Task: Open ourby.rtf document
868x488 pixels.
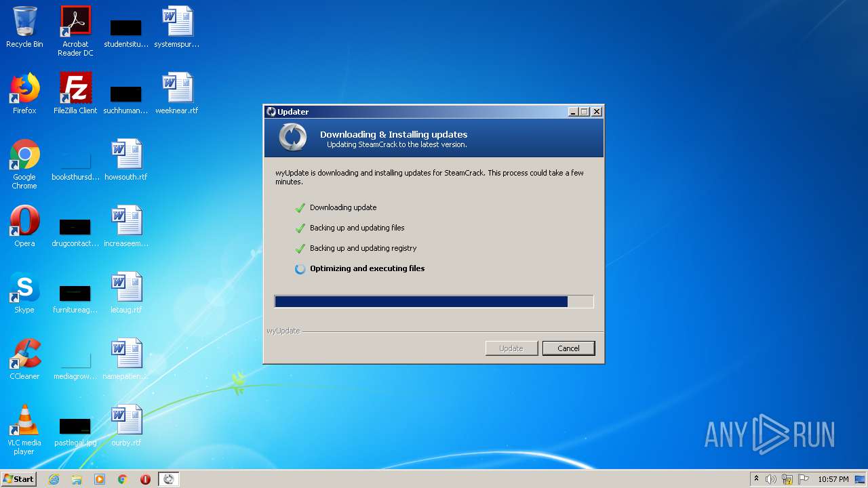Action: [x=126, y=426]
